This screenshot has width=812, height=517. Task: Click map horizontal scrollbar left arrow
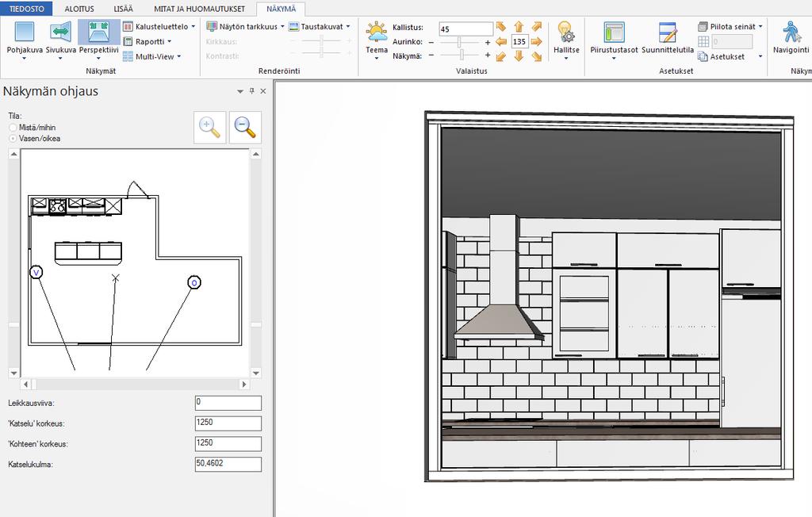pos(26,385)
